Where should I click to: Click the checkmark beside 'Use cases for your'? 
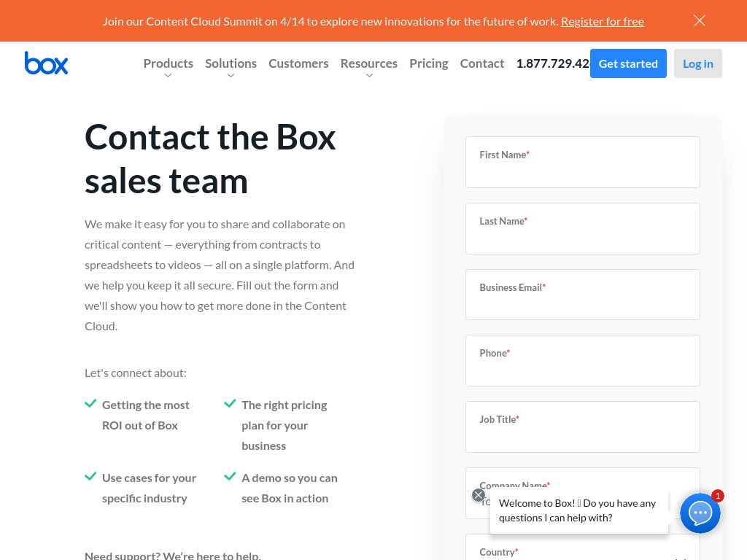[90, 476]
